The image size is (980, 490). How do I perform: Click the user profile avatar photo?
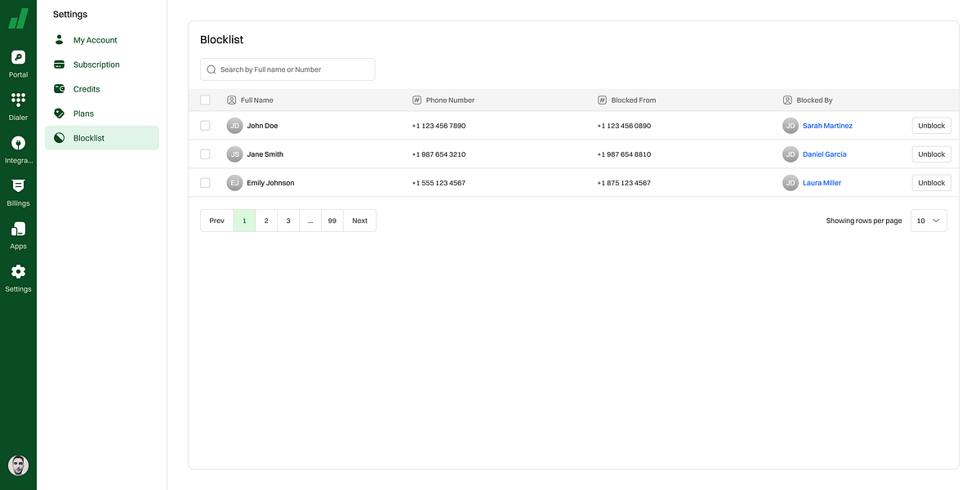pos(18,465)
